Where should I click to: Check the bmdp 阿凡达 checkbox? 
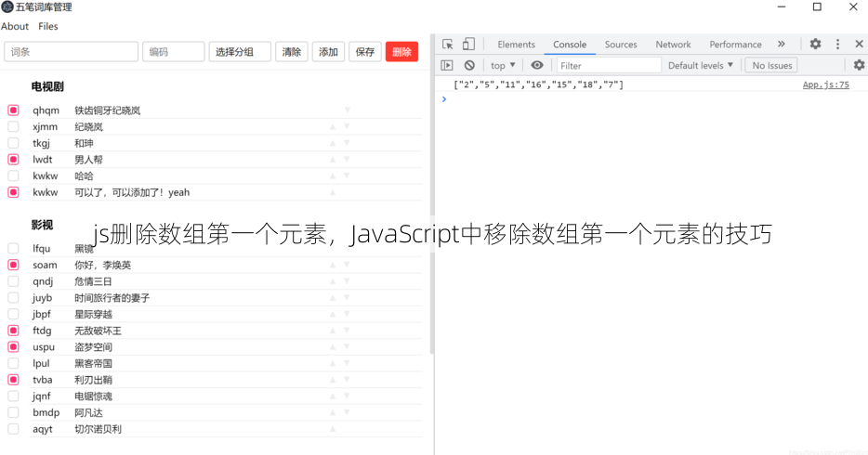[13, 412]
